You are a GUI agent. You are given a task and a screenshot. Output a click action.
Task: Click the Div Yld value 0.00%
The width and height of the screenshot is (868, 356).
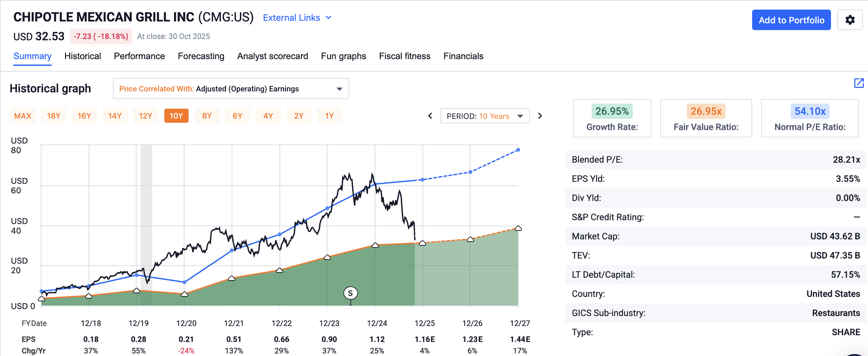pos(848,198)
